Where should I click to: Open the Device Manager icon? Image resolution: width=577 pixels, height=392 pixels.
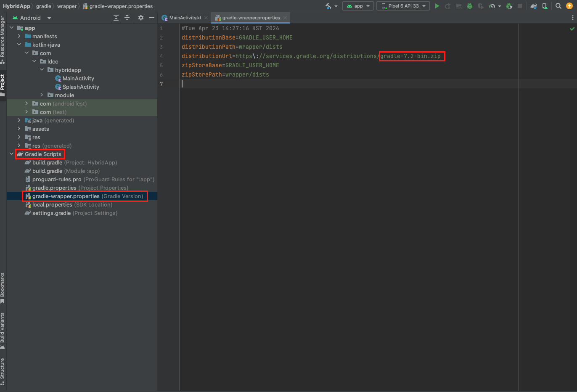545,6
